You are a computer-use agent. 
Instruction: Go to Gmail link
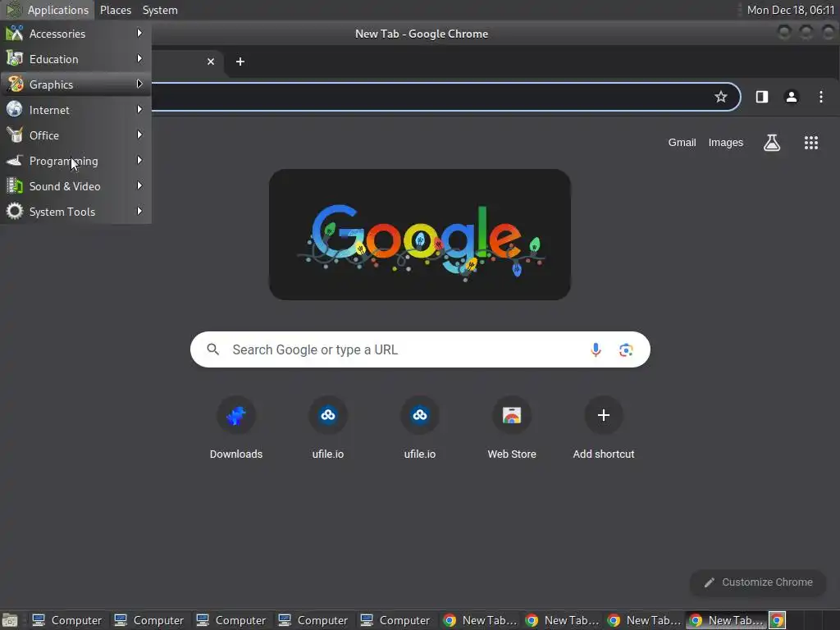pos(682,143)
